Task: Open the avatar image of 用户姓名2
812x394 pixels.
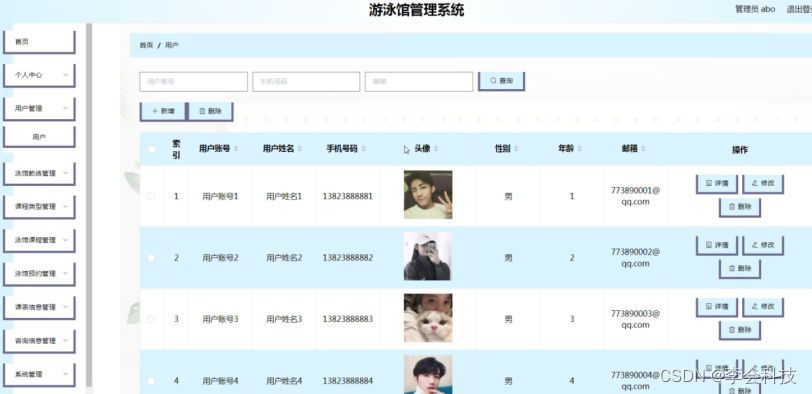Action: pos(428,256)
